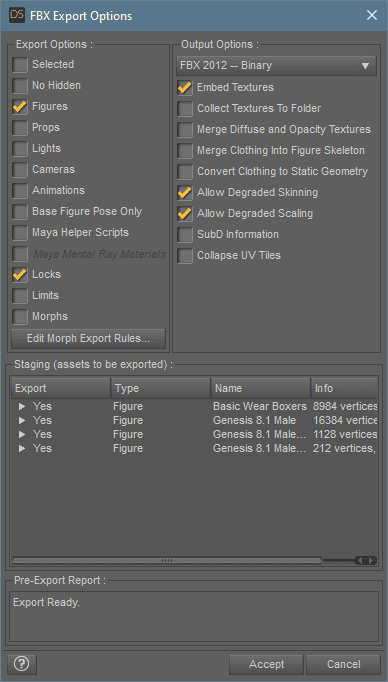Viewport: 388px width, 682px height.
Task: Uncheck the Locks checkbox
Action: [x=20, y=275]
